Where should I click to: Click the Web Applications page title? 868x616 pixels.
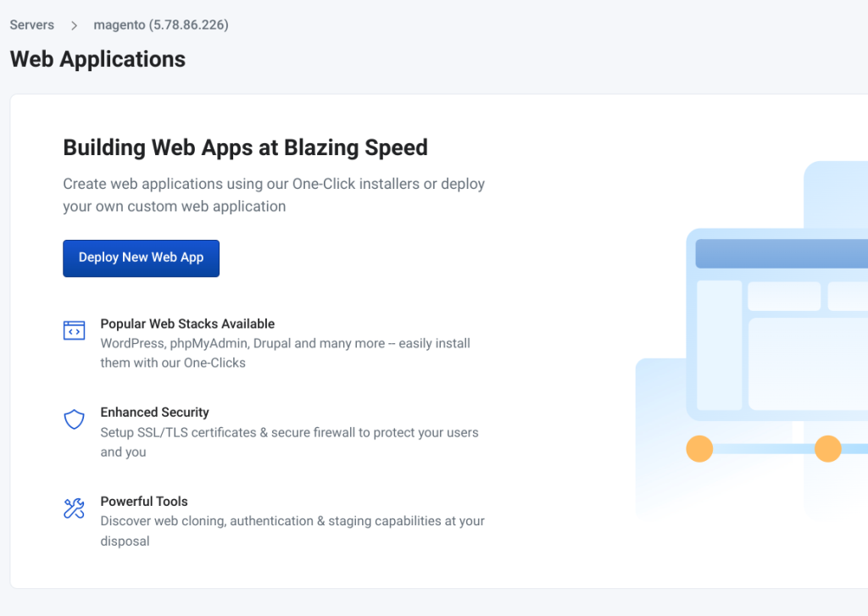click(x=98, y=59)
